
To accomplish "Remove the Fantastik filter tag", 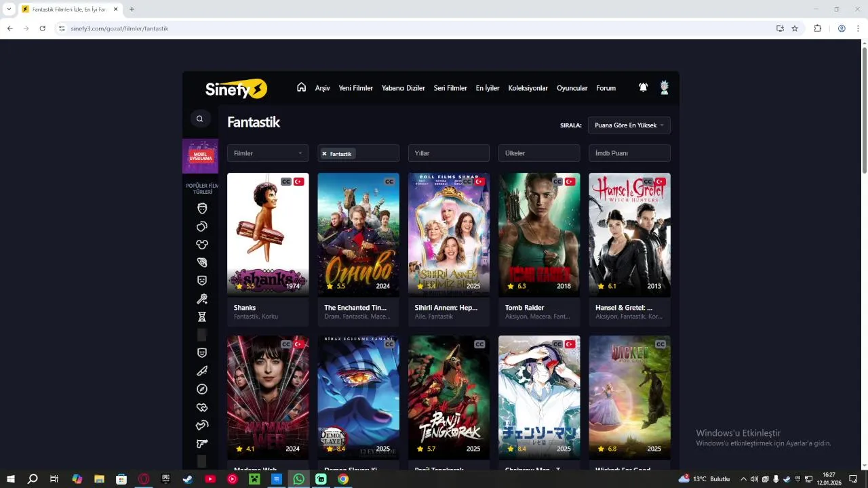I will 325,154.
